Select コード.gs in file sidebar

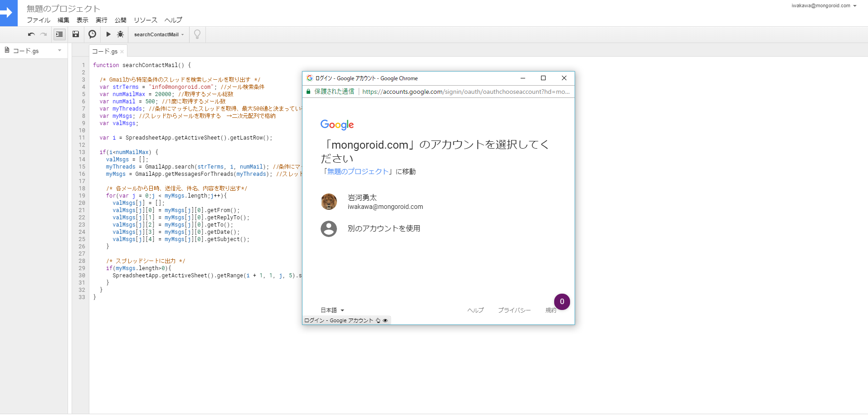(26, 51)
